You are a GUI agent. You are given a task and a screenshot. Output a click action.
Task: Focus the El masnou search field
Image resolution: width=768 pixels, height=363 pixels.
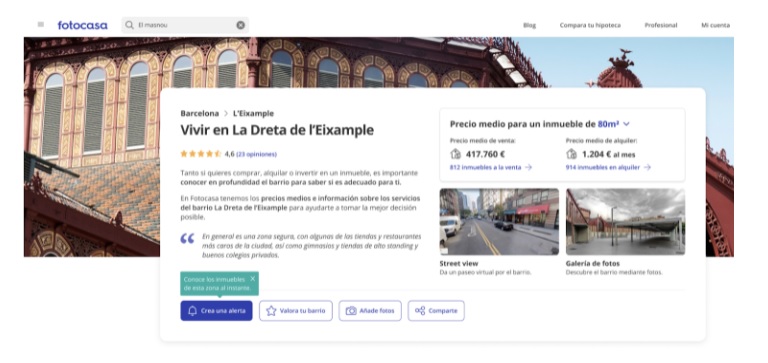(185, 25)
